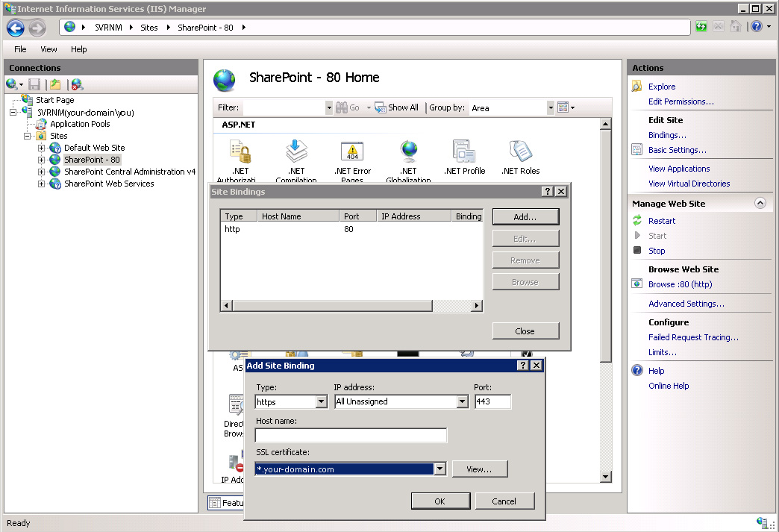Open the File menu

pyautogui.click(x=20, y=49)
